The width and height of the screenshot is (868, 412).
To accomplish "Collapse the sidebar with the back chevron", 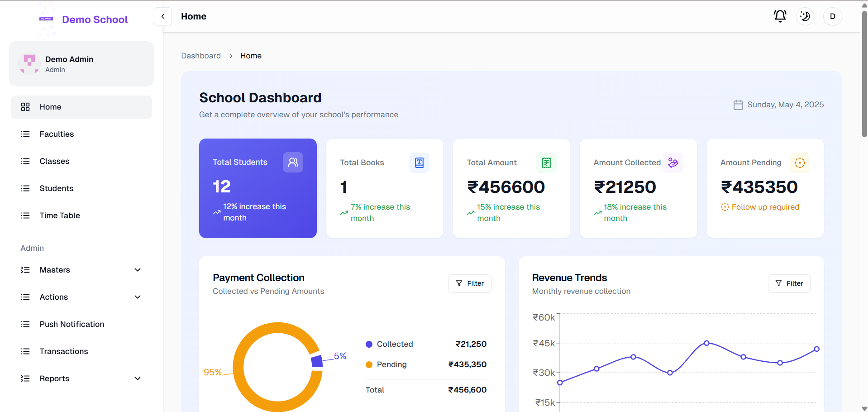I will point(163,16).
